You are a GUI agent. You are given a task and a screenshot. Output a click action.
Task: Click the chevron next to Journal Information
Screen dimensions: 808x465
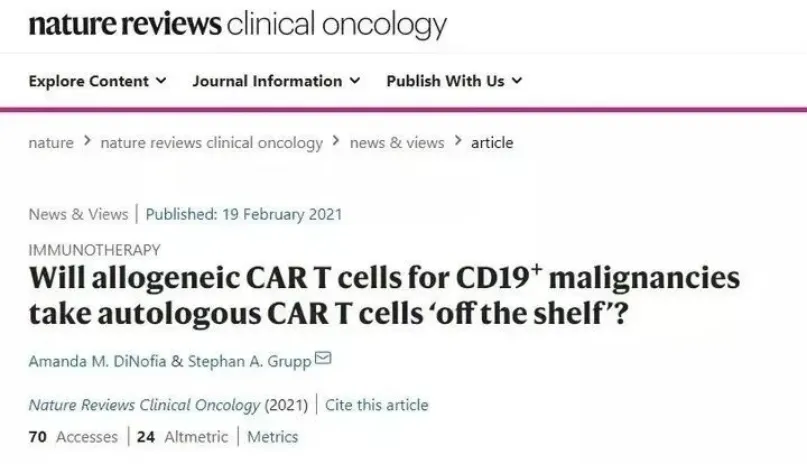coord(355,81)
